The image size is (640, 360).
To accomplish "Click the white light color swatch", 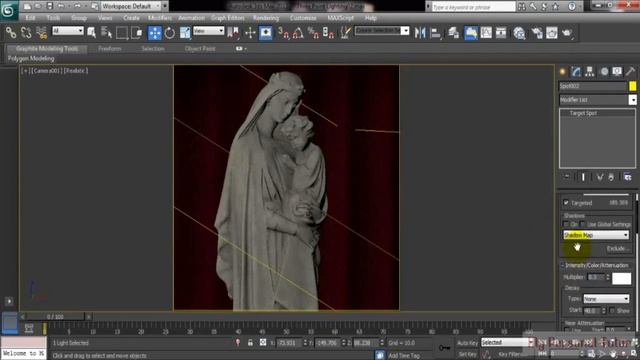I will coord(622,278).
